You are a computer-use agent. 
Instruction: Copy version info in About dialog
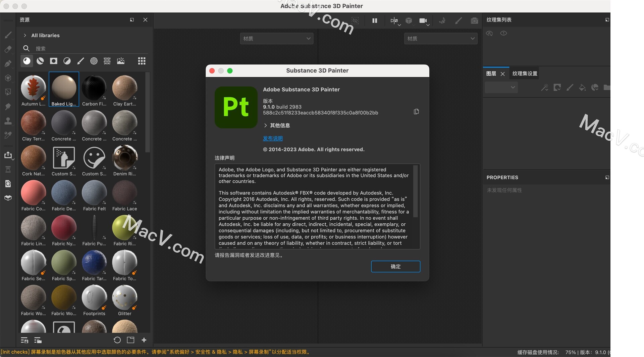click(x=416, y=111)
